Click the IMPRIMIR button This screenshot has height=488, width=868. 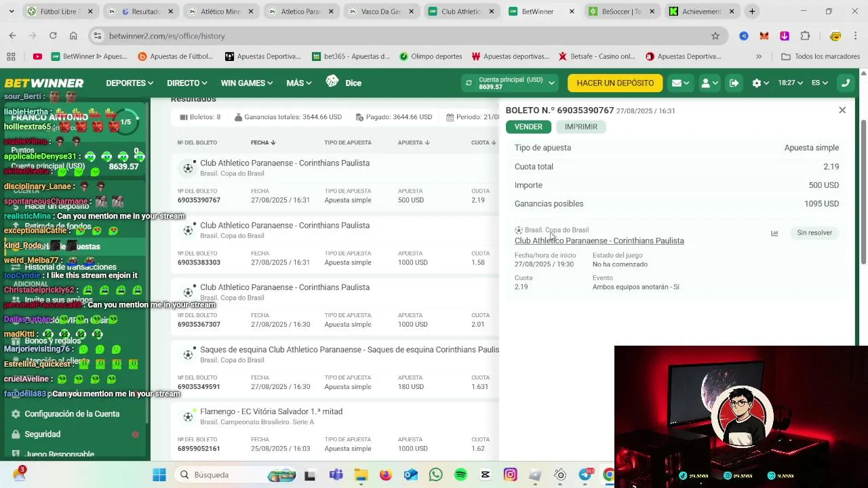(581, 127)
